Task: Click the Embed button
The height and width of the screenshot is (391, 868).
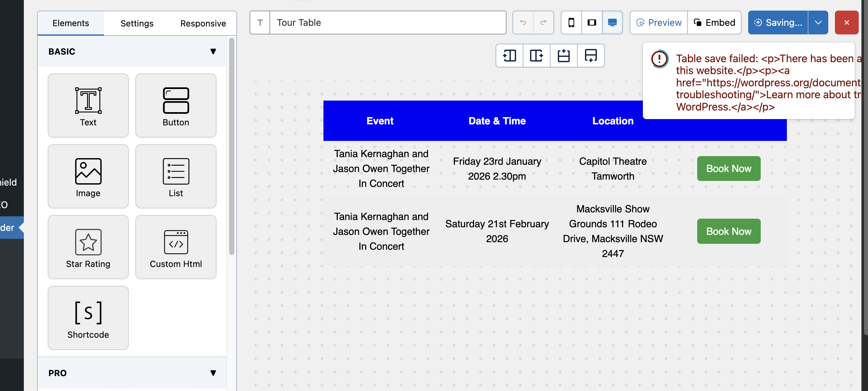Action: point(714,22)
